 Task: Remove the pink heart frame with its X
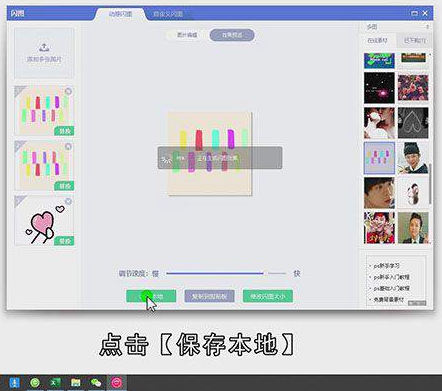(x=68, y=201)
